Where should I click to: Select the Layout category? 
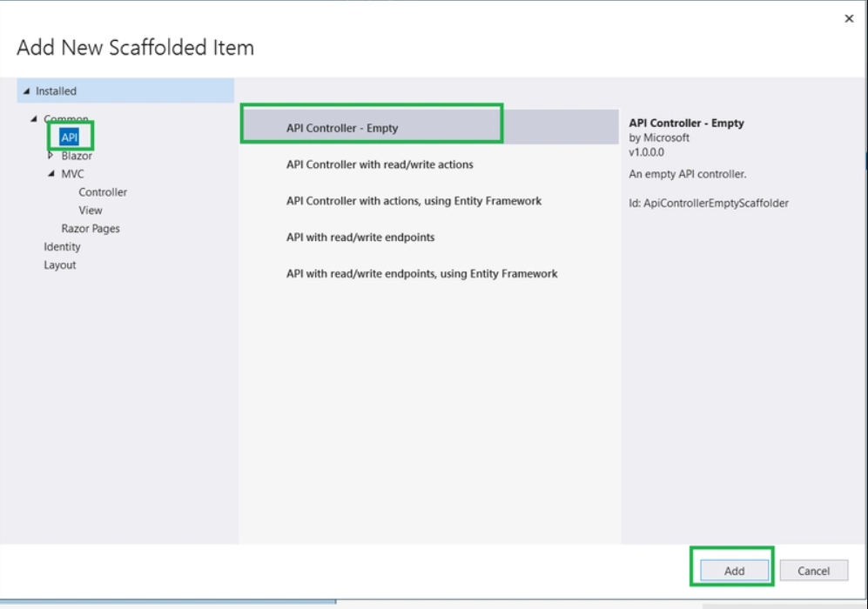tap(60, 265)
